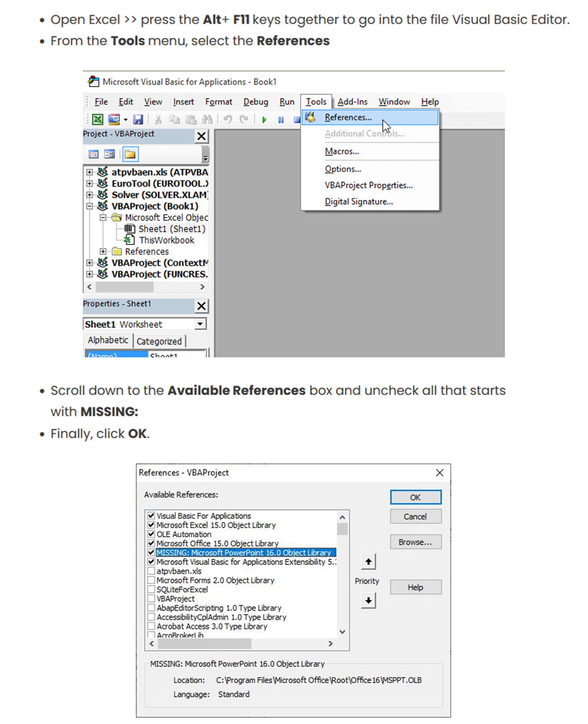The width and height of the screenshot is (588, 724).
Task: Uncheck MISSING: Microsoft PowerPoint 16.0 Object Library
Action: click(x=151, y=553)
